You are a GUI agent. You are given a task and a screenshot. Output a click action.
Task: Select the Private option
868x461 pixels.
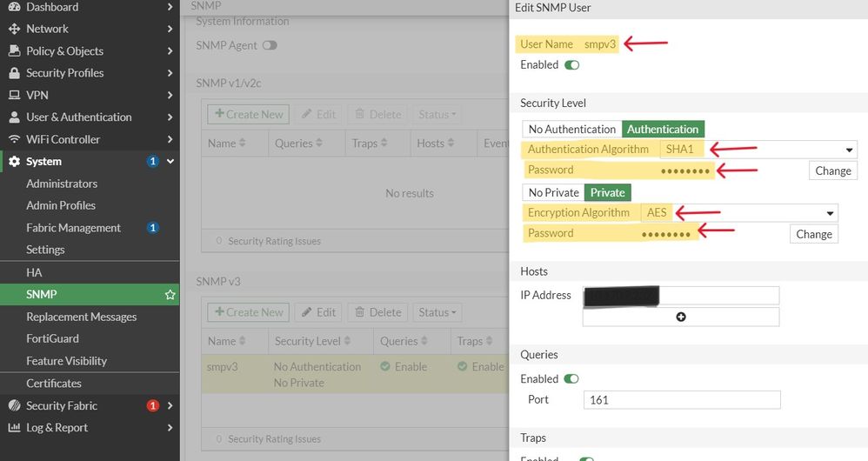point(607,192)
